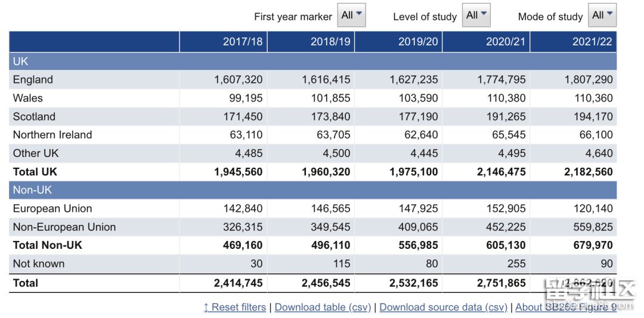The width and height of the screenshot is (644, 318).
Task: Select the 2017/18 column header
Action: (x=243, y=42)
